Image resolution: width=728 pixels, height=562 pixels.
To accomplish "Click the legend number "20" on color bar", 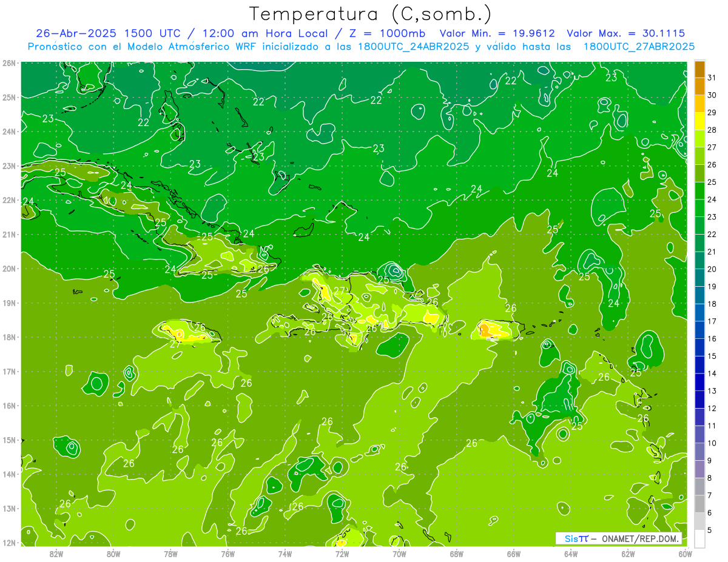I will (x=712, y=269).
